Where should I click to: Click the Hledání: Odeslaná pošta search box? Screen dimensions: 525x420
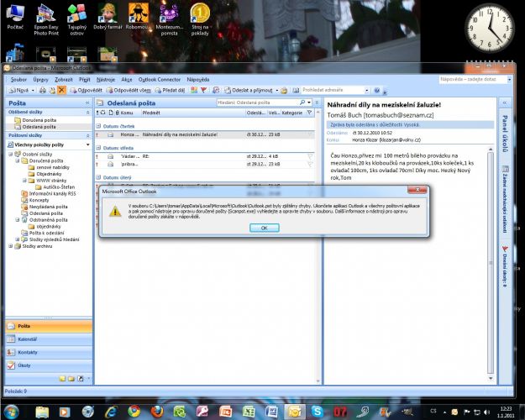point(257,102)
